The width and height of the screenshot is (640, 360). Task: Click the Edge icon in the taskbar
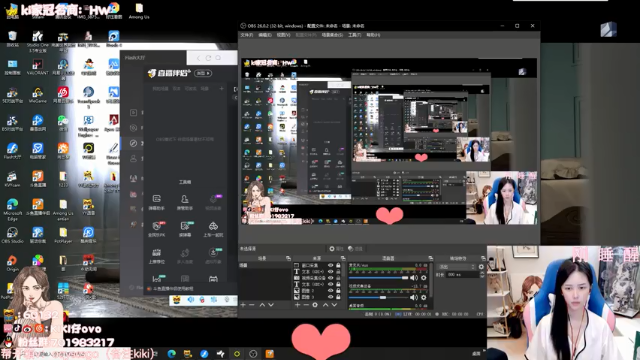point(171,353)
